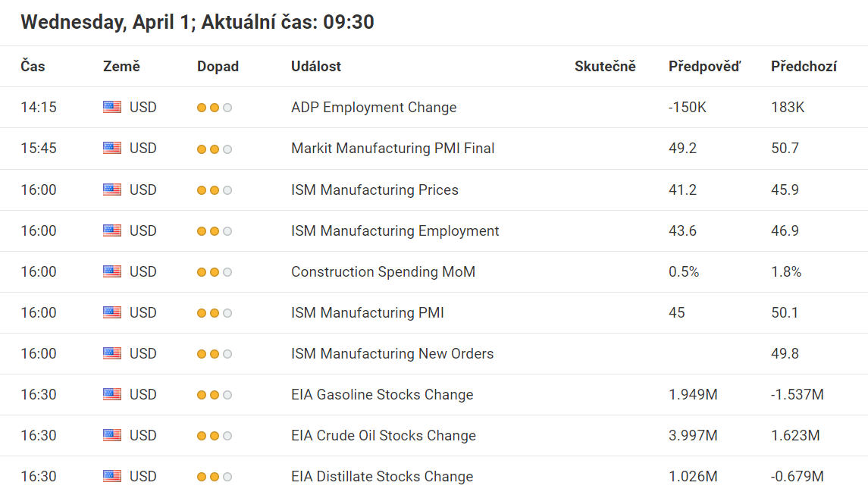This screenshot has height=495, width=868.
Task: Open the ADP Employment Change event
Action: pyautogui.click(x=374, y=108)
